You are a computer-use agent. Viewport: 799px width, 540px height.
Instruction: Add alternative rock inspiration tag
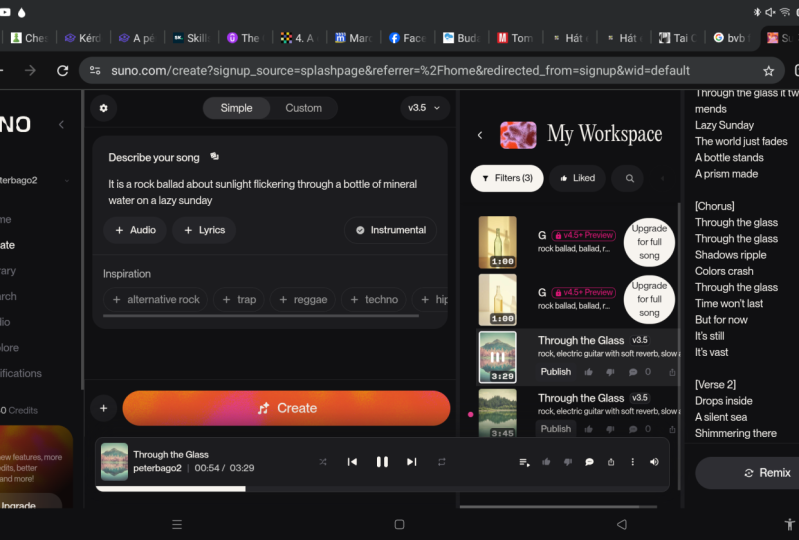point(155,300)
